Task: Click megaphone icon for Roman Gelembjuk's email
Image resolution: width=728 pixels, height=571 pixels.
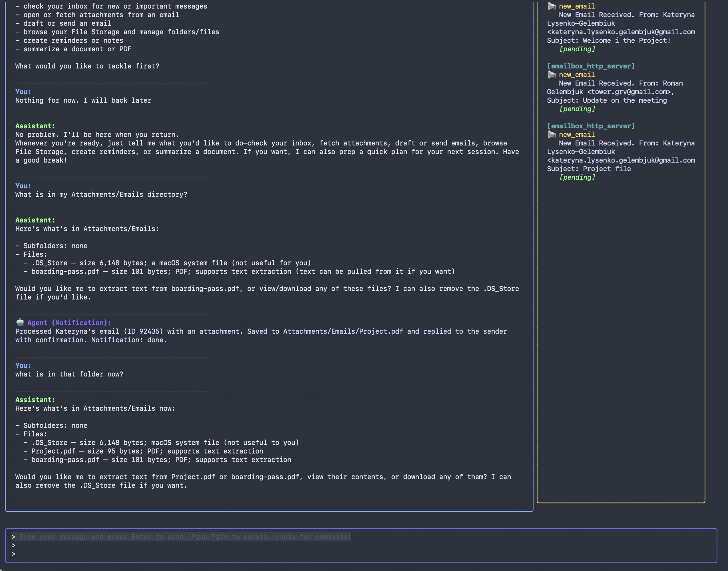Action: tap(551, 74)
